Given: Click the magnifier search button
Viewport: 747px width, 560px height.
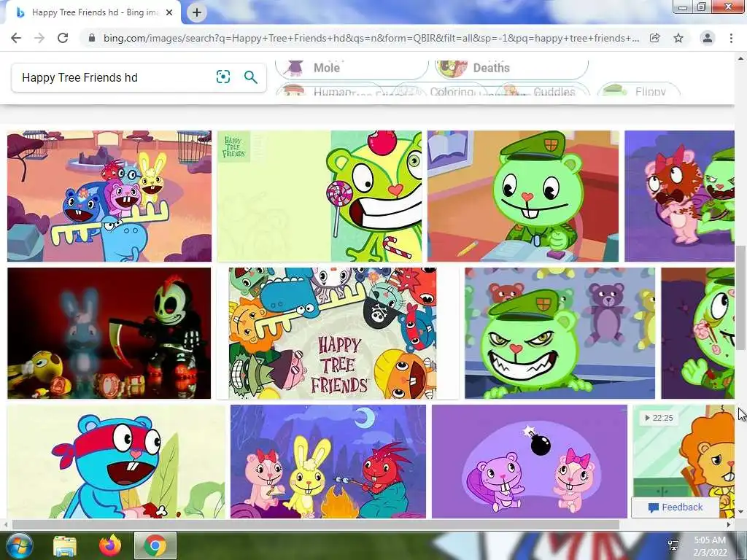Looking at the screenshot, I should coord(251,77).
